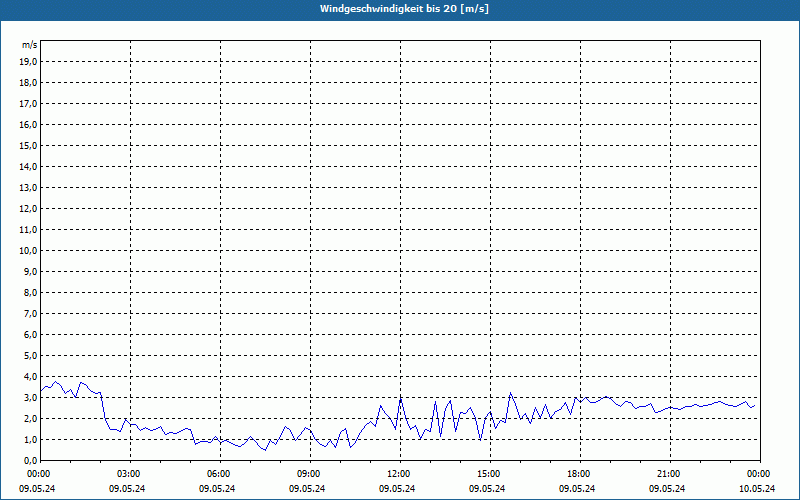Select the 03:00 time axis label
Screen dimensions: 800x500
130,474
